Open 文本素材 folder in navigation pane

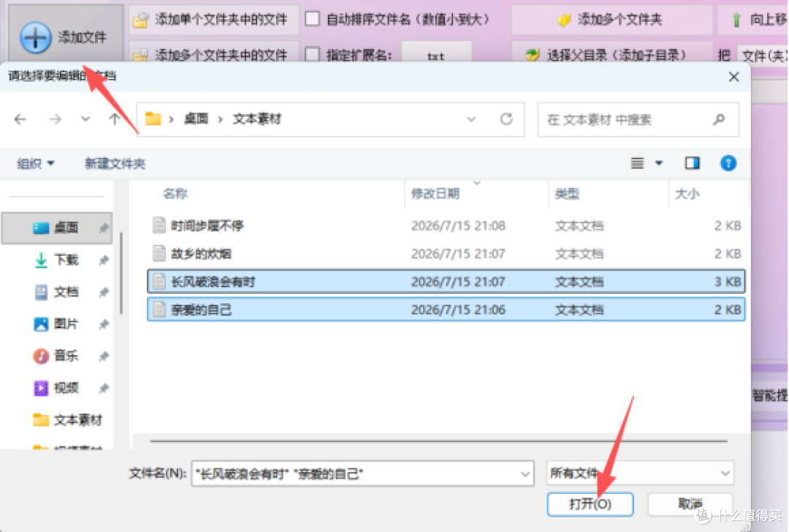coord(67,419)
